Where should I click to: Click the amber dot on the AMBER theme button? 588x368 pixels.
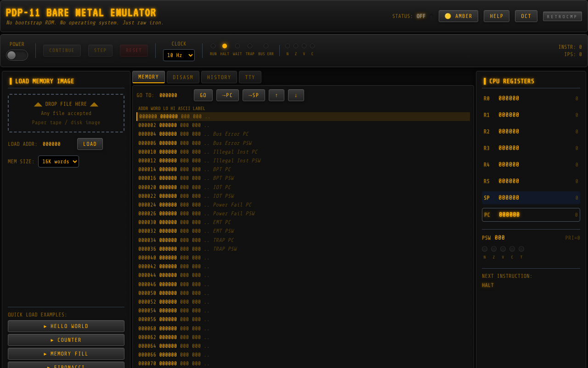click(447, 16)
